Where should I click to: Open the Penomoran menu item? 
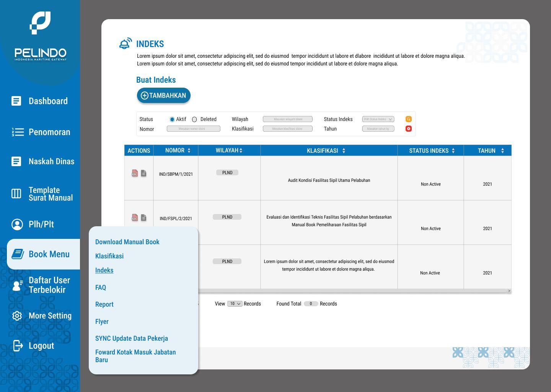pyautogui.click(x=49, y=132)
